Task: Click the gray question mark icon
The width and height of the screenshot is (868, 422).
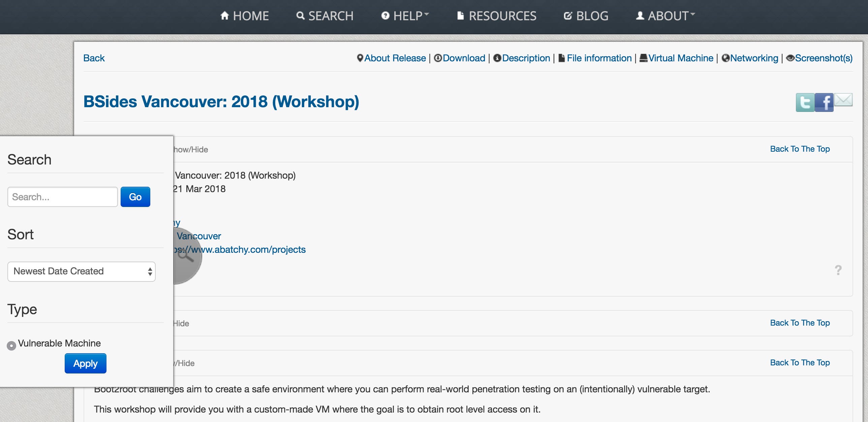Action: point(838,270)
